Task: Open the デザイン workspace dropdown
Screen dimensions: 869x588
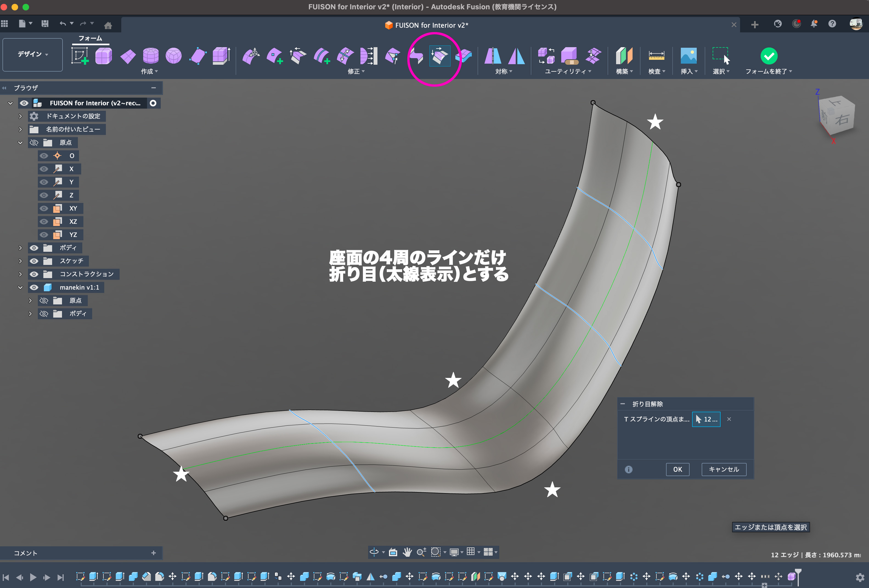Action: pos(33,54)
